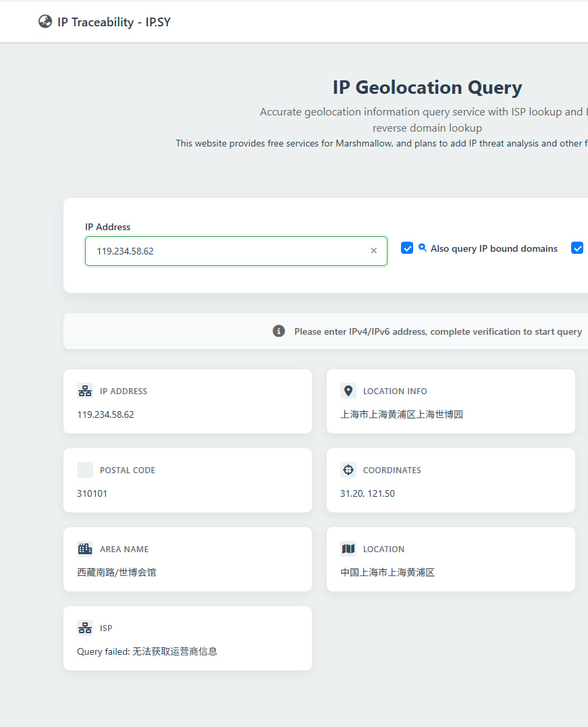Click the globe logo icon in header
Image resolution: width=588 pixels, height=727 pixels.
pos(45,22)
